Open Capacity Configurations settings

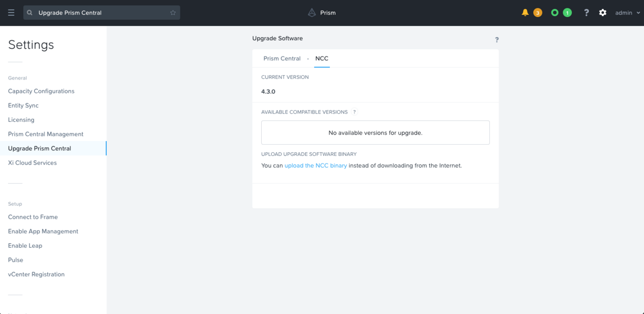(x=41, y=91)
